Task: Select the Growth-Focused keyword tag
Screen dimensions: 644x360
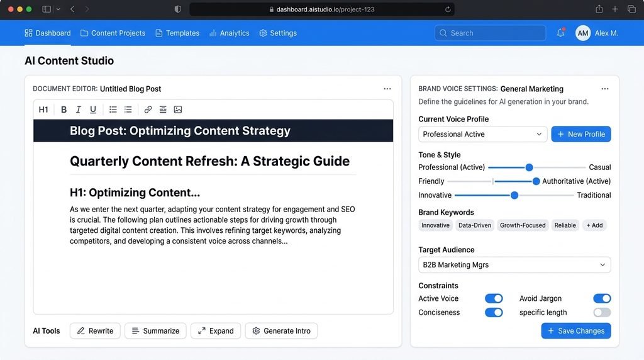Action: [x=523, y=225]
